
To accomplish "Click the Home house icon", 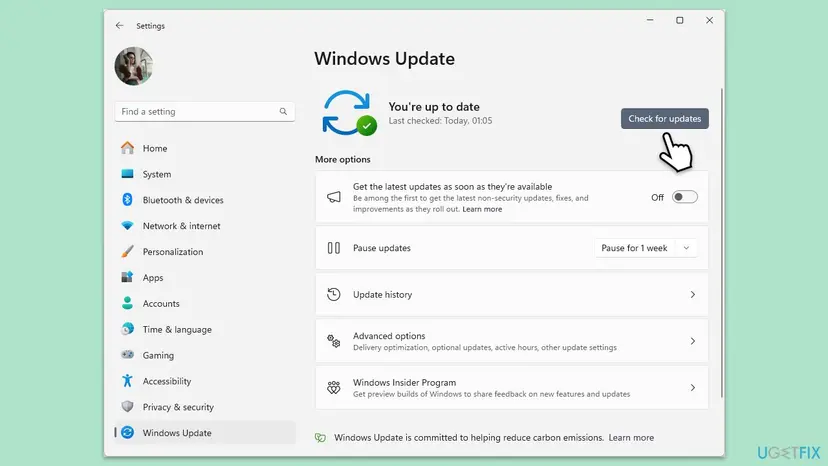I will tap(127, 148).
